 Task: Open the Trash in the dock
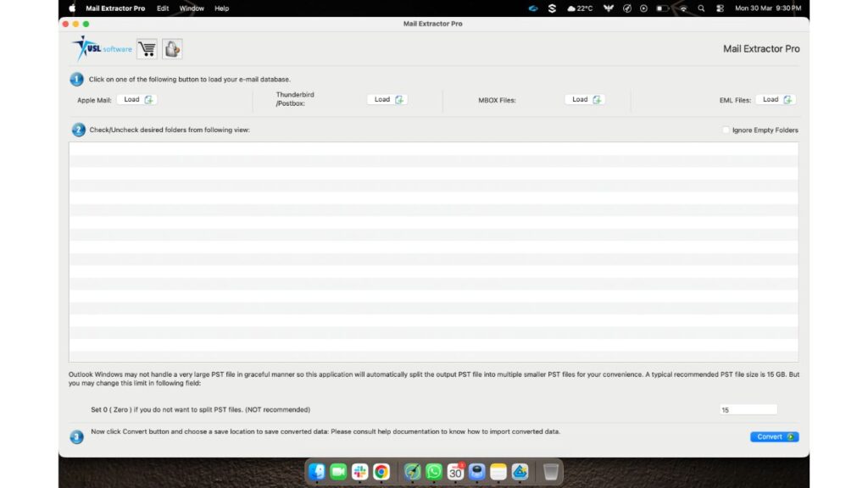click(x=550, y=471)
